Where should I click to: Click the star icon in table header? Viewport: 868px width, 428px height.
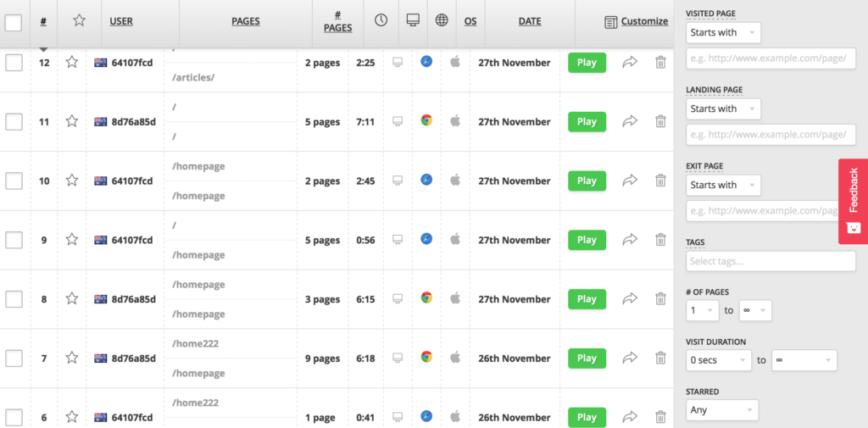(x=79, y=20)
